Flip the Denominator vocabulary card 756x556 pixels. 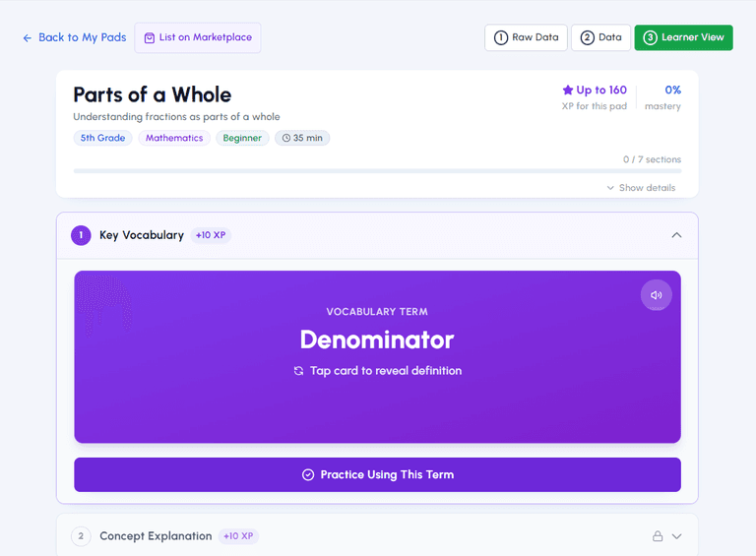click(x=377, y=356)
